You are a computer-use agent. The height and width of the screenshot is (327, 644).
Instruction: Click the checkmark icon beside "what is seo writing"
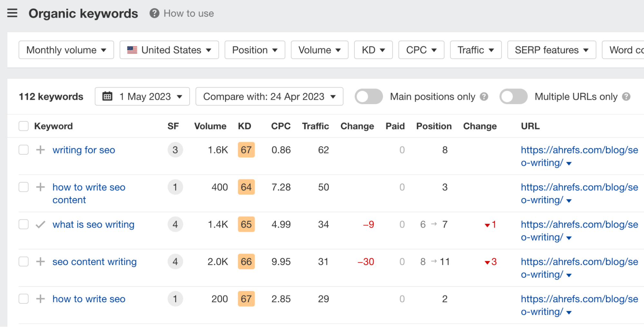40,224
